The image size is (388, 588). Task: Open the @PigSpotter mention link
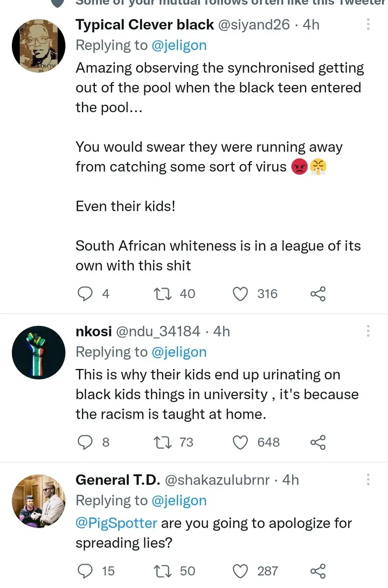116,523
